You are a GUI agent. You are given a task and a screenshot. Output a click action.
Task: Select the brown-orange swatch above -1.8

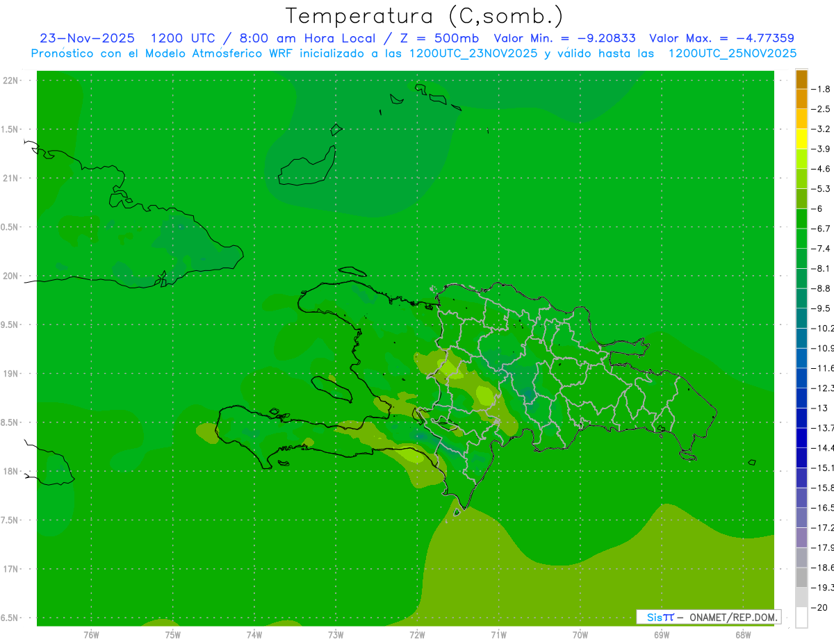(801, 79)
